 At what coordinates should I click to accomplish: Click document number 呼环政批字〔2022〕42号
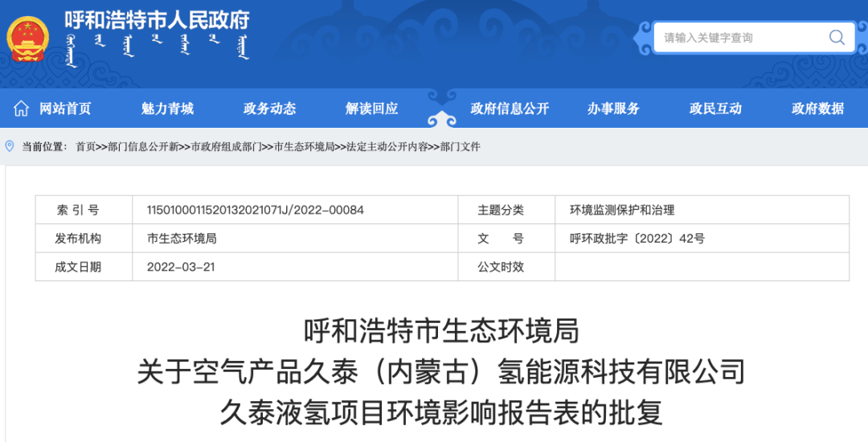(x=637, y=239)
